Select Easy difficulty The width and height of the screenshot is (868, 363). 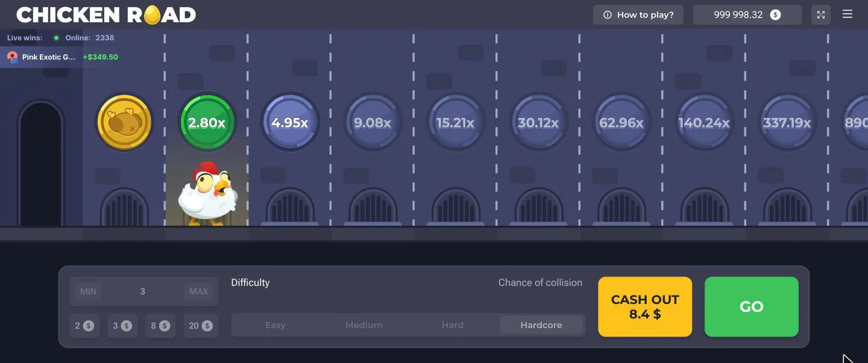pyautogui.click(x=275, y=325)
